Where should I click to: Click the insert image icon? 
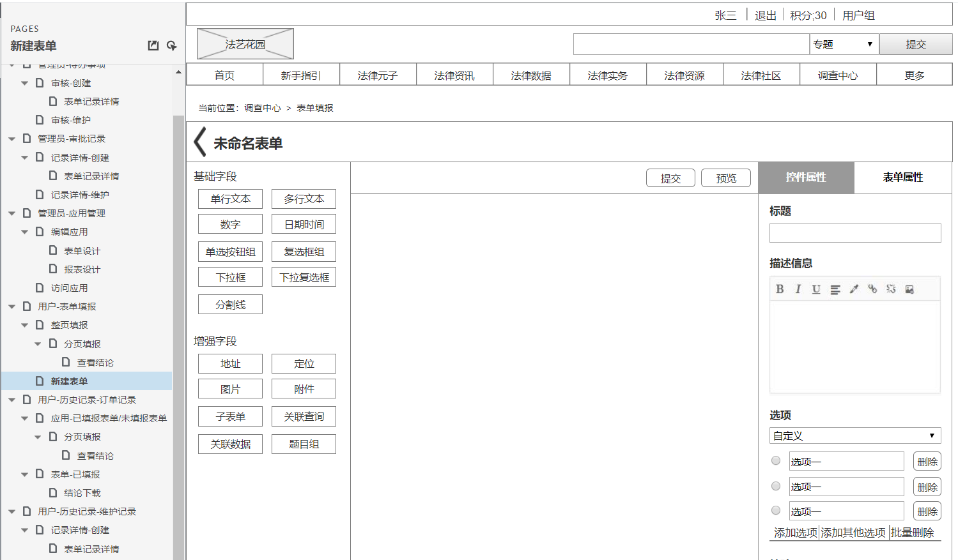pyautogui.click(x=909, y=289)
